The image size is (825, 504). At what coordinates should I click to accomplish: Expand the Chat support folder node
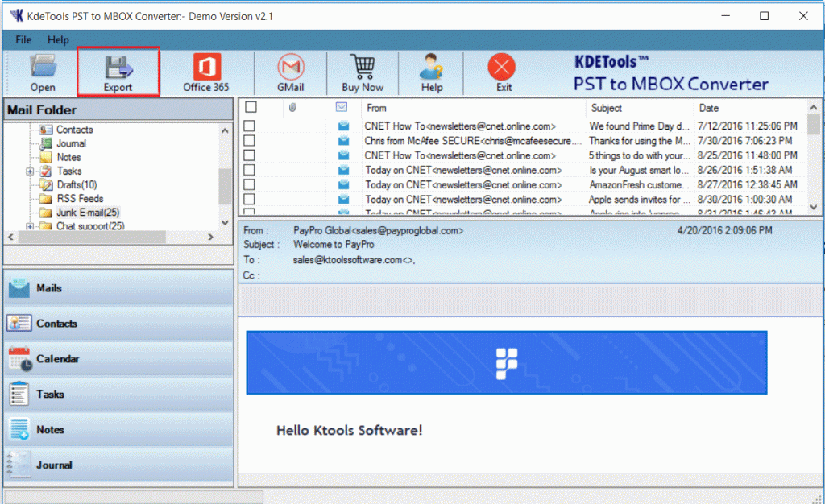point(30,226)
